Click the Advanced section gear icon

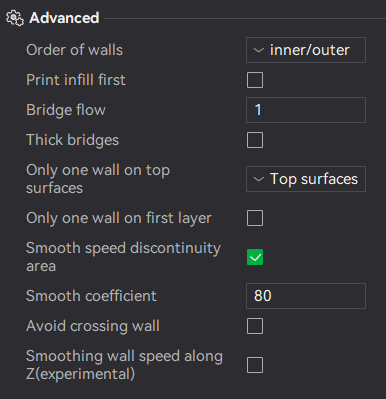tap(15, 18)
